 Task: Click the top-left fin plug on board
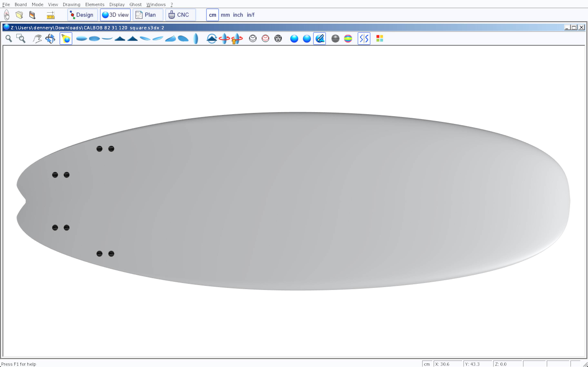coord(99,149)
